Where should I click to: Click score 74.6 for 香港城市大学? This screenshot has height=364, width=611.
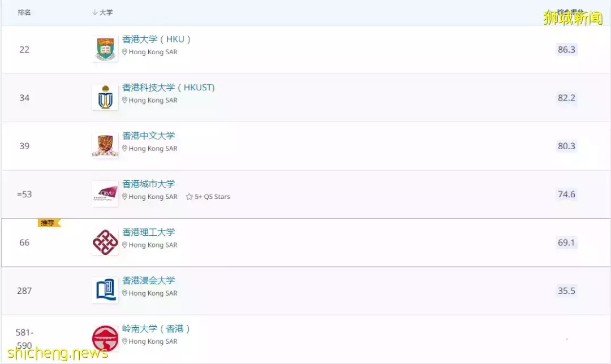click(x=566, y=194)
